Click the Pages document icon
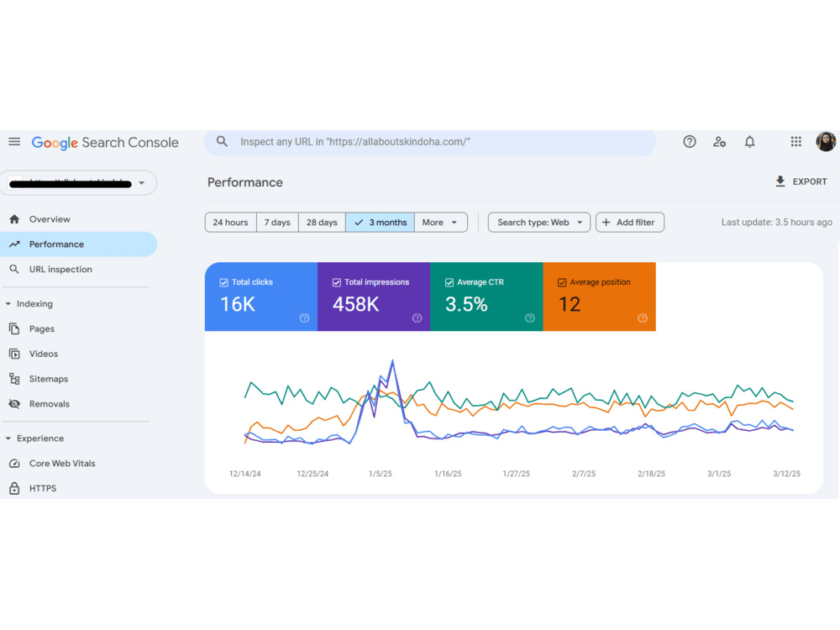Viewport: 840px width, 630px height. click(14, 329)
